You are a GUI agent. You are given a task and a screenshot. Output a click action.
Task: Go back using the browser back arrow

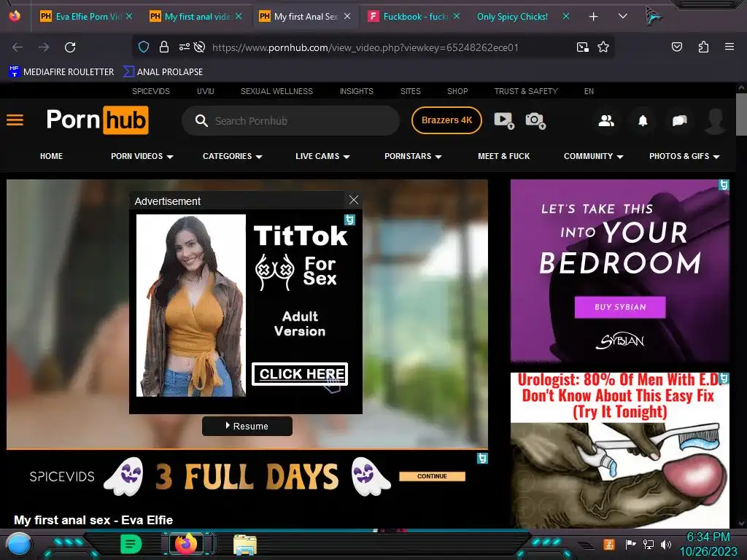(18, 47)
